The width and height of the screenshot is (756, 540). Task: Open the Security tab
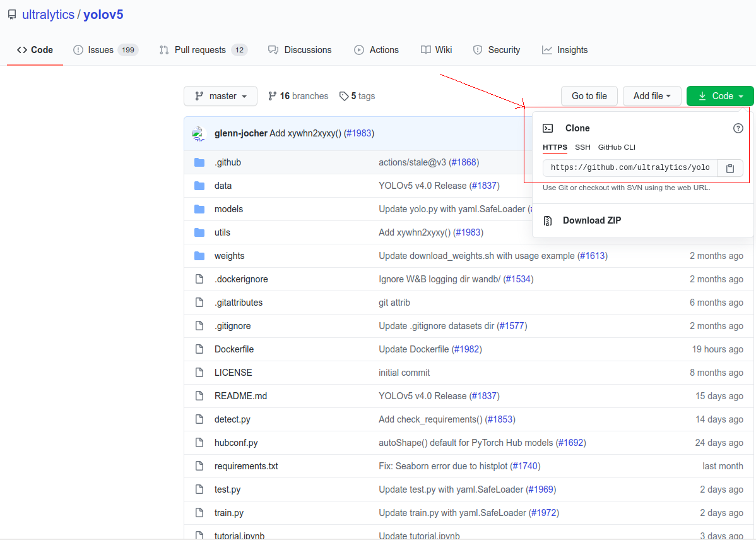tap(497, 50)
